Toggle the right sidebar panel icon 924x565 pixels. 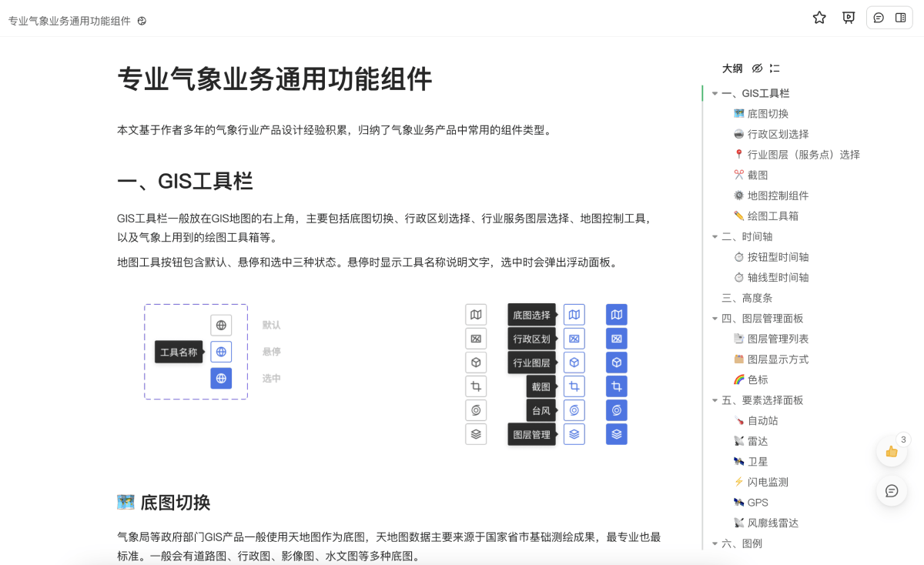pos(900,18)
